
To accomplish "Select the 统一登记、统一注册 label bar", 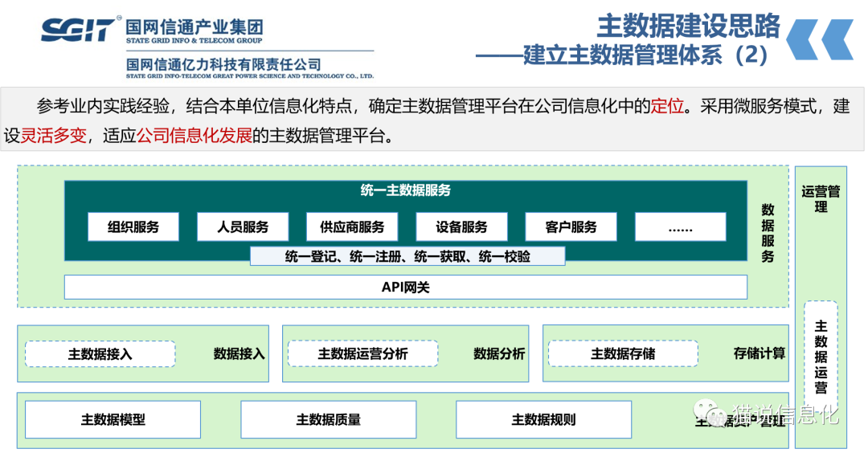I will point(407,257).
